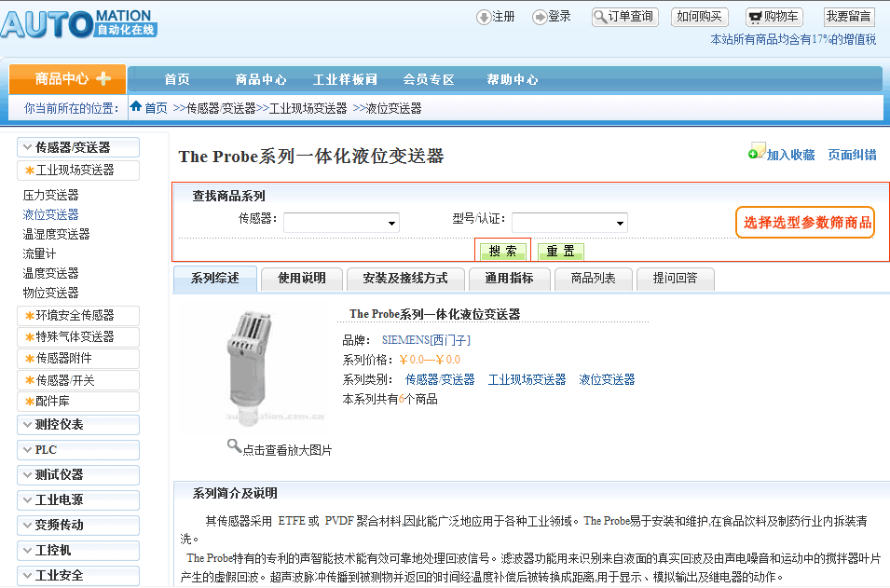
Task: Click the 工业现场变送器 series category link
Action: pyautogui.click(x=527, y=379)
